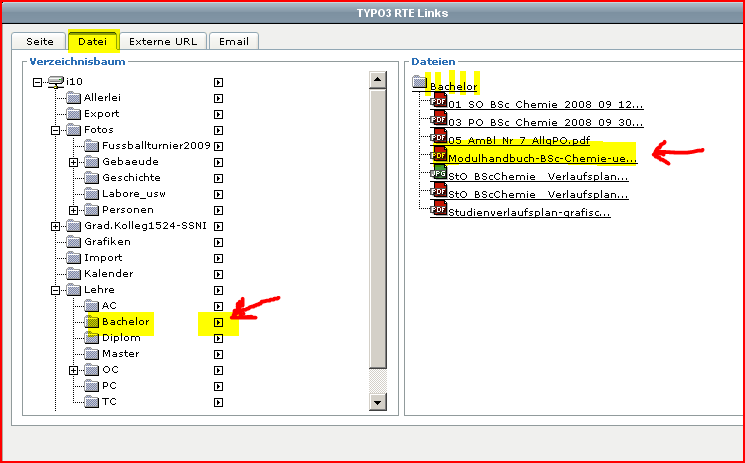Click the arrow icon beside Allerlei folder

[x=218, y=98]
